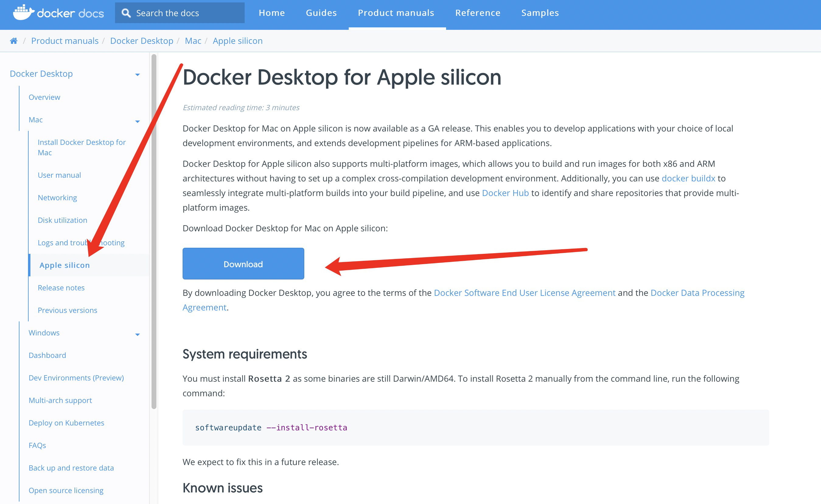Click the sidebar vertical scrollbar

[154, 231]
